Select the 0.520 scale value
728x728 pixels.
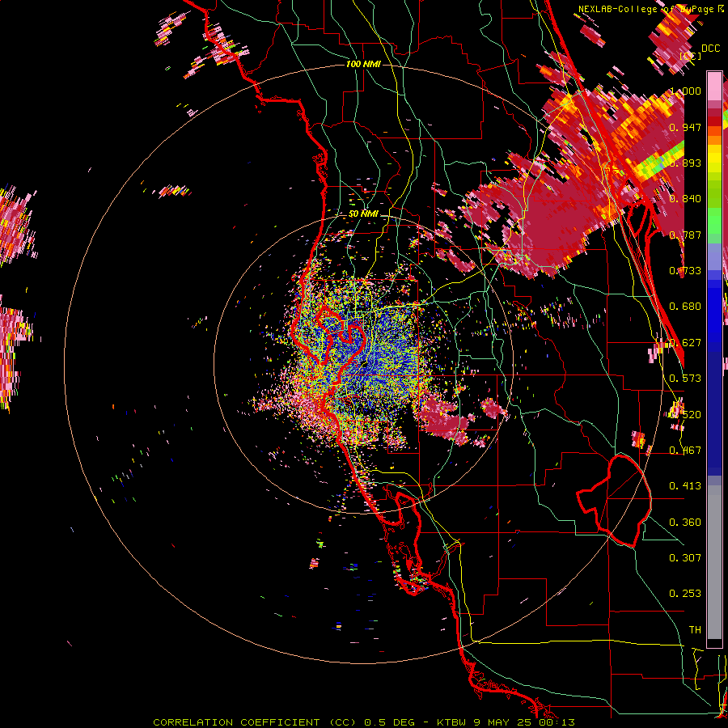[685, 415]
